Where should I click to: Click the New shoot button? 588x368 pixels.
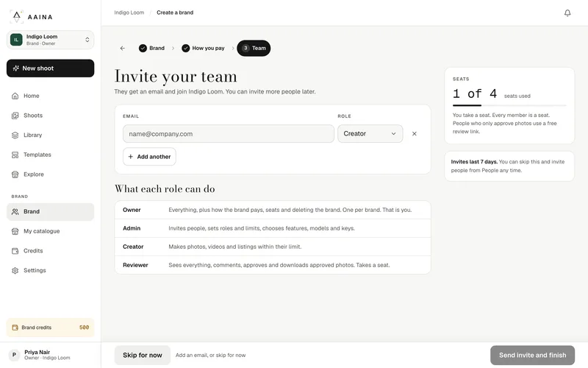click(50, 68)
